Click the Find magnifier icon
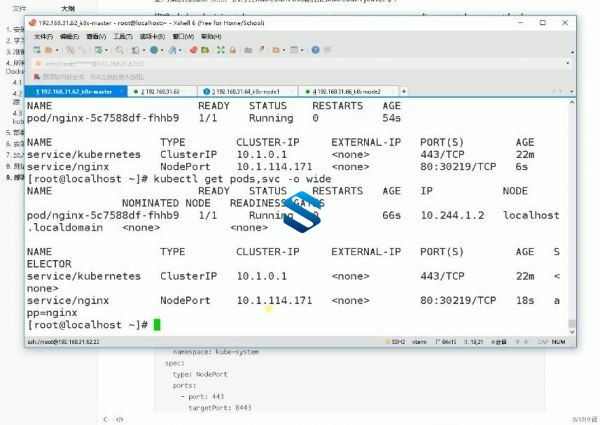The height and width of the screenshot is (425, 600). point(120,50)
